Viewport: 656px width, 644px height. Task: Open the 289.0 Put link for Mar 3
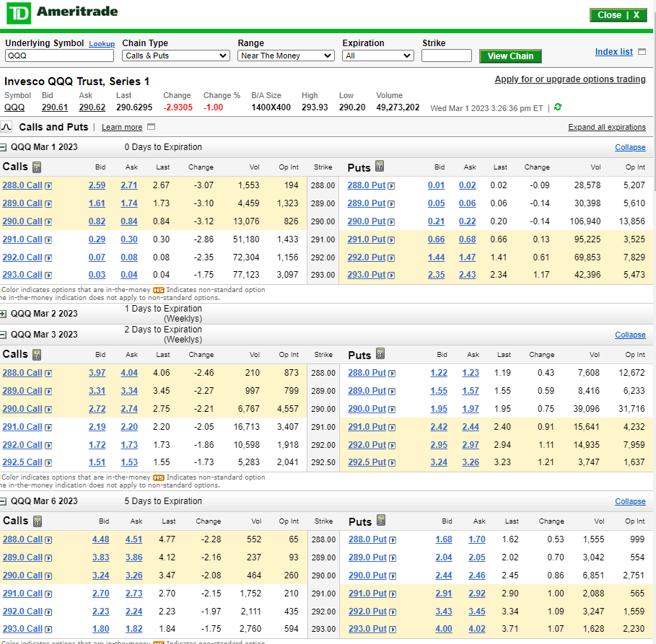click(367, 391)
